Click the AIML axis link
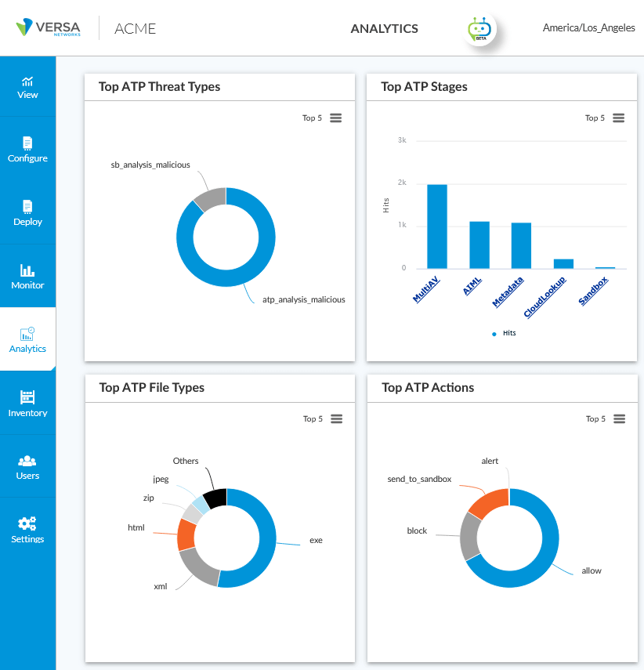Viewport: 644px width, 670px height. tap(472, 286)
